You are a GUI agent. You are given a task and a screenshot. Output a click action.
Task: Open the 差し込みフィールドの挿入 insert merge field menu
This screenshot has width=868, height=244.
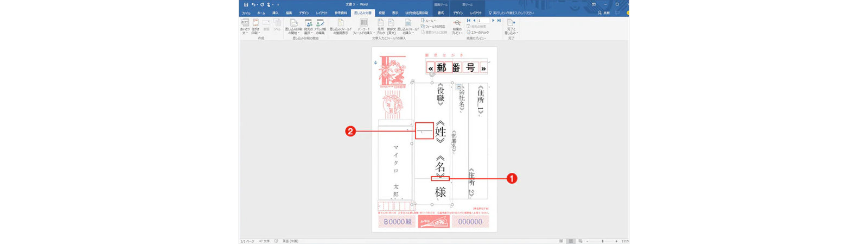pyautogui.click(x=408, y=27)
